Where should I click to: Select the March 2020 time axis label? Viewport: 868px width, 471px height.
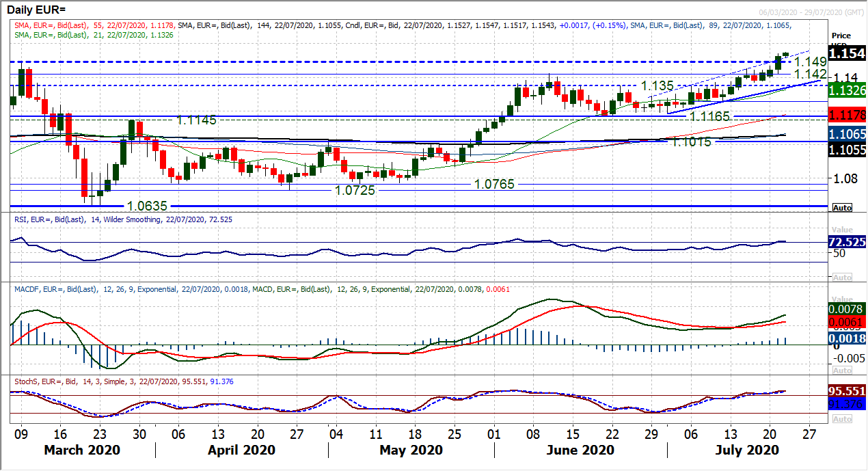[82, 450]
